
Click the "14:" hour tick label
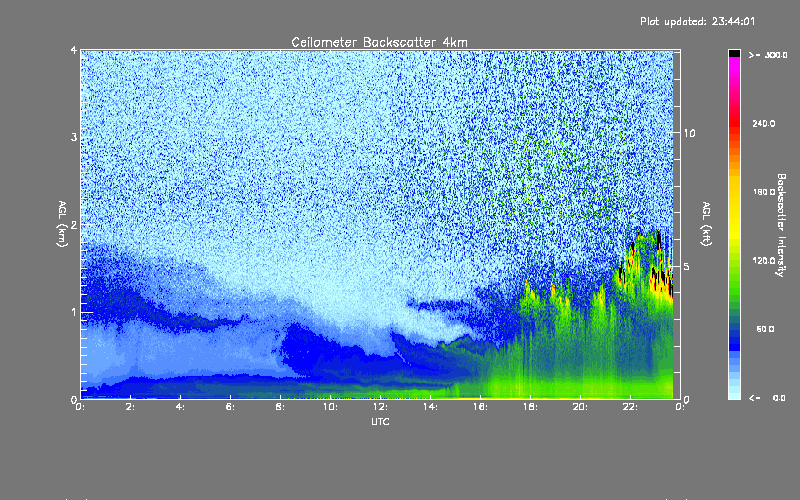430,407
